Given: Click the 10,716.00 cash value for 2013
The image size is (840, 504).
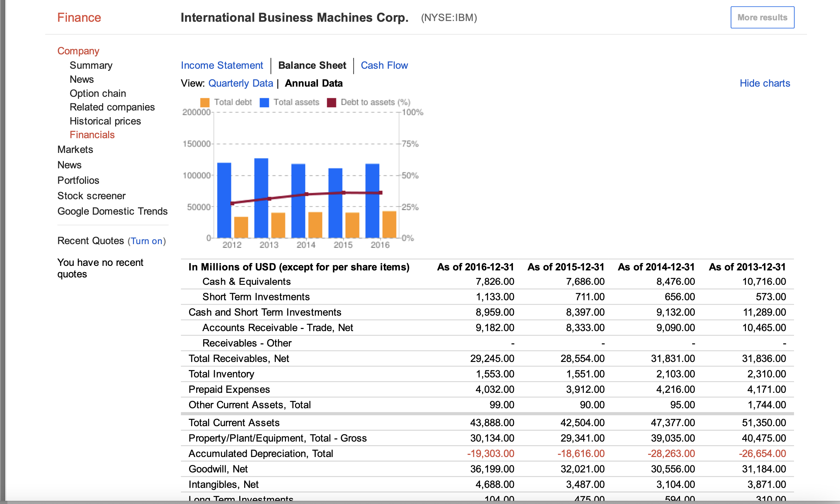Looking at the screenshot, I should [764, 282].
